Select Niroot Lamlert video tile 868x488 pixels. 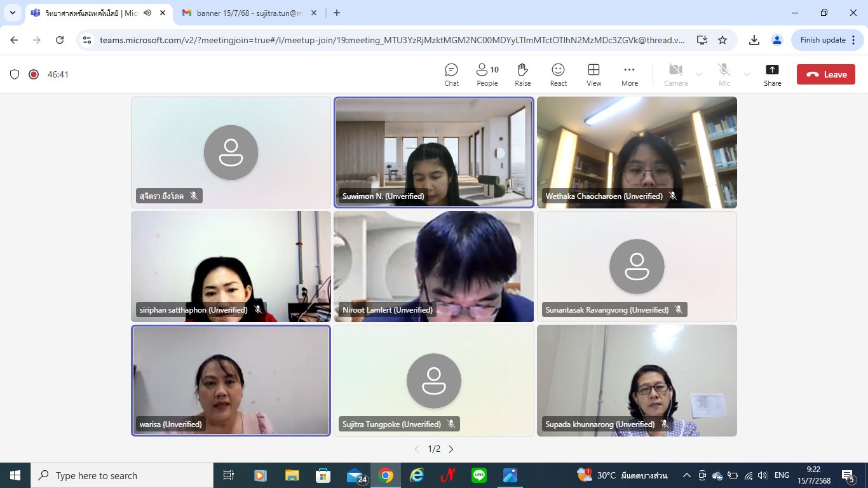point(434,267)
